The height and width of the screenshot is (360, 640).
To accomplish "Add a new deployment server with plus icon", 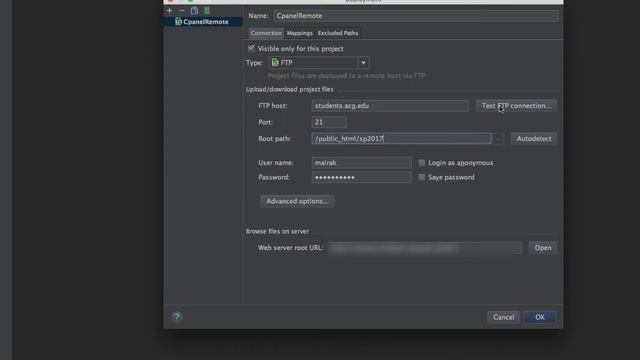I will pos(169,11).
